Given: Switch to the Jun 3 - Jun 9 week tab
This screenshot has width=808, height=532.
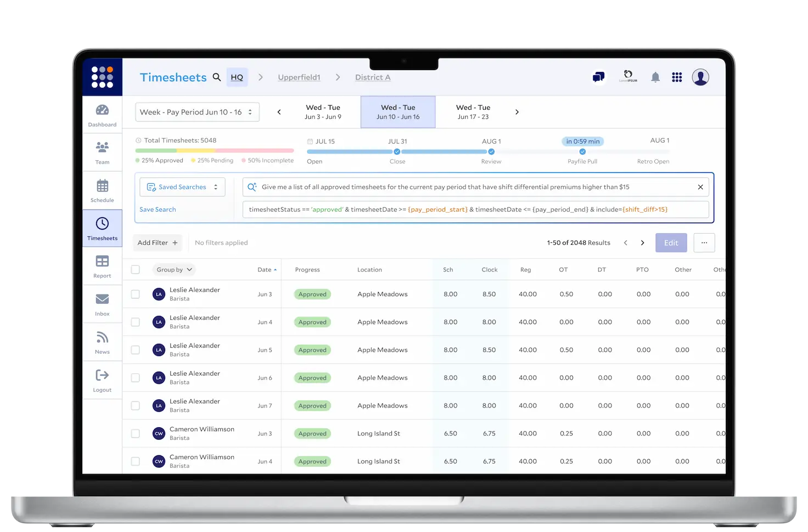Looking at the screenshot, I should 323,112.
